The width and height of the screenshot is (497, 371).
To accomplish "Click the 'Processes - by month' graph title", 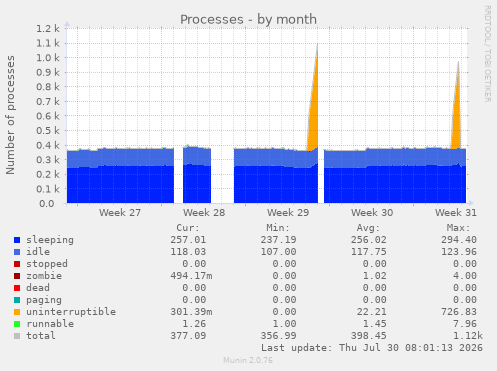I will [248, 20].
